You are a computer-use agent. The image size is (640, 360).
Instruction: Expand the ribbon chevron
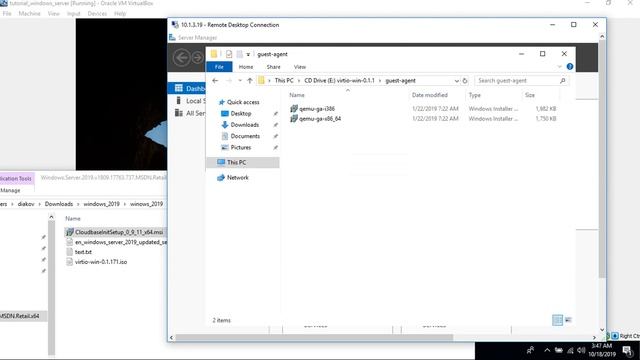(x=560, y=67)
